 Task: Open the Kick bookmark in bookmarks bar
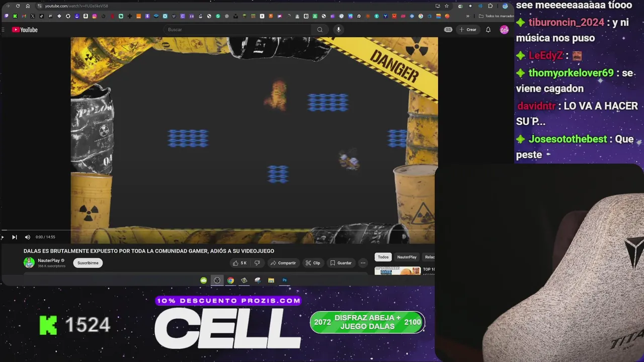pos(15,16)
